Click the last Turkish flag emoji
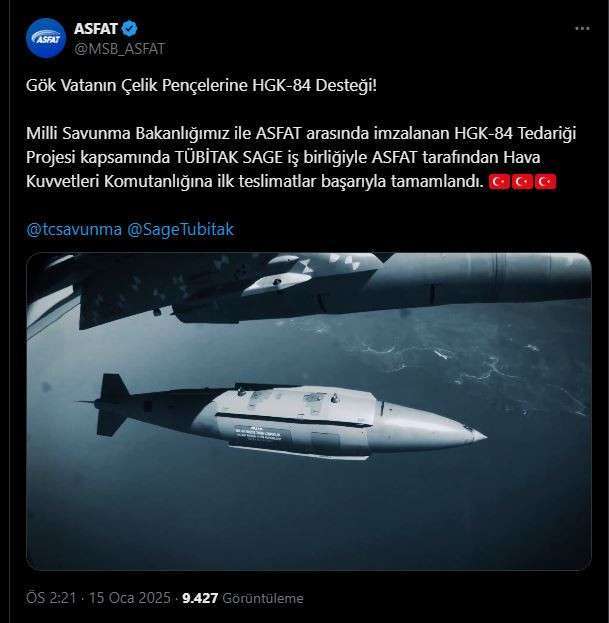The height and width of the screenshot is (623, 609). pyautogui.click(x=545, y=182)
